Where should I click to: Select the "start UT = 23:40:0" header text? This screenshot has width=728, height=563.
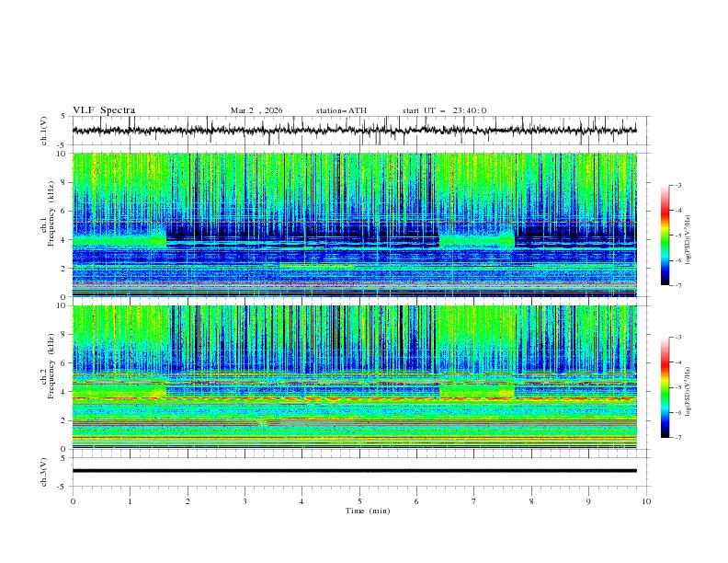tap(444, 110)
